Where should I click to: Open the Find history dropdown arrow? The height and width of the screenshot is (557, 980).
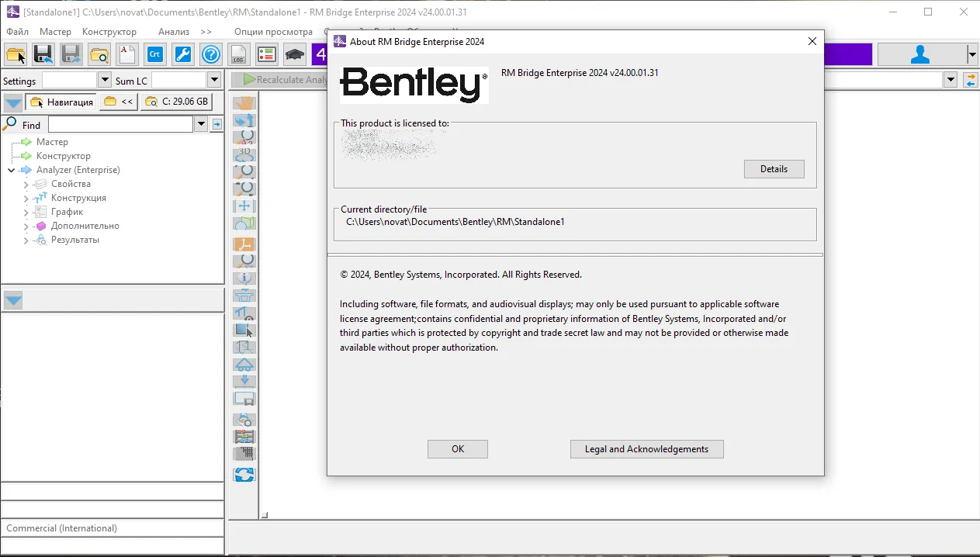coord(201,124)
